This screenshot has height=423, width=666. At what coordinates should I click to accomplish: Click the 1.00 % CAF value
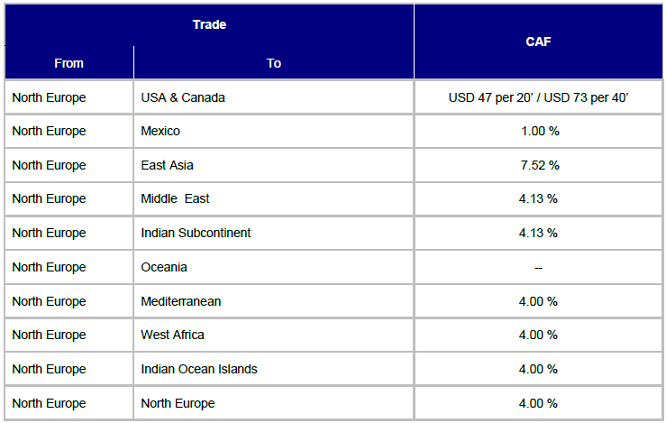(538, 131)
